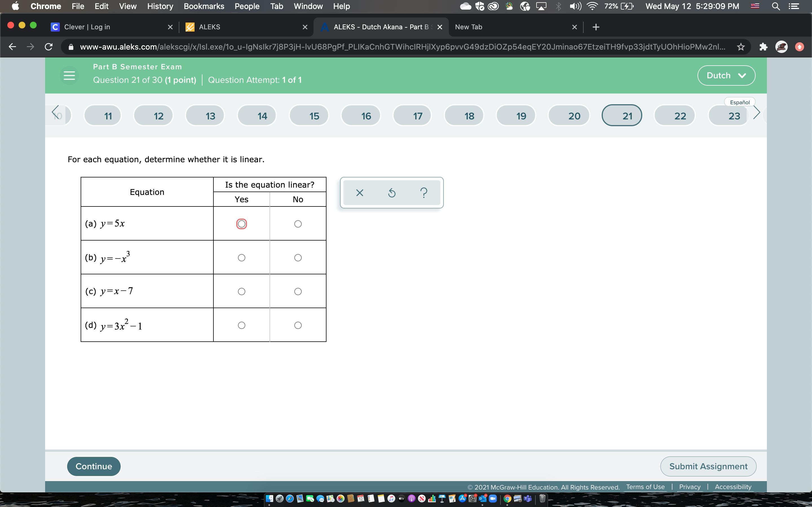Screen dimensions: 812x507
Task: Open Chrome extensions puzzle icon
Action: tap(763, 47)
